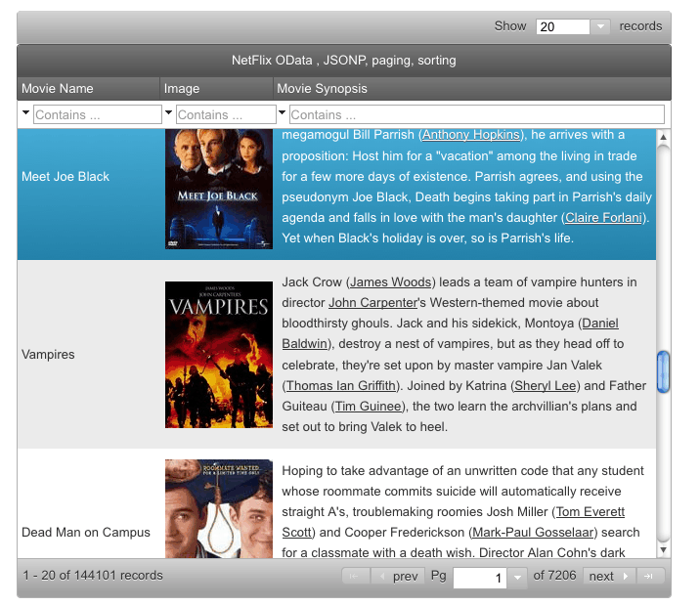Focus the page number input showing 1
This screenshot has height=606, width=700.
[479, 578]
